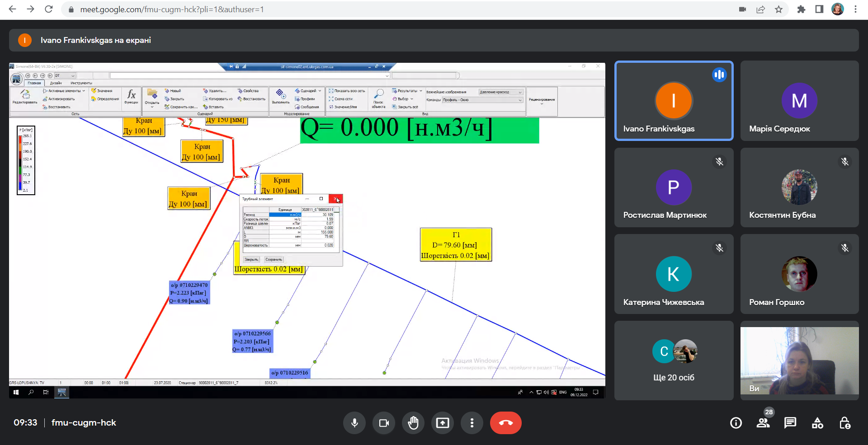Turn off the camera
Viewport: 868px width, 445px height.
tap(384, 423)
